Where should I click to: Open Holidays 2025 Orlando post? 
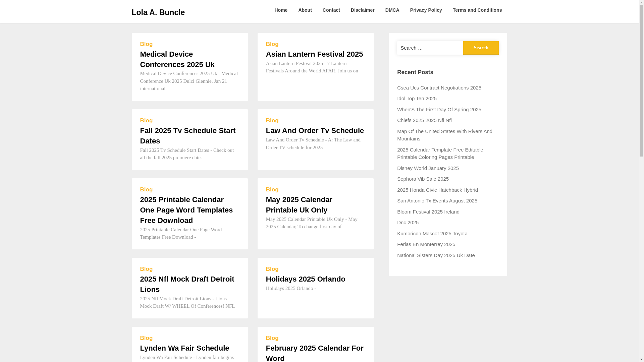[306, 279]
